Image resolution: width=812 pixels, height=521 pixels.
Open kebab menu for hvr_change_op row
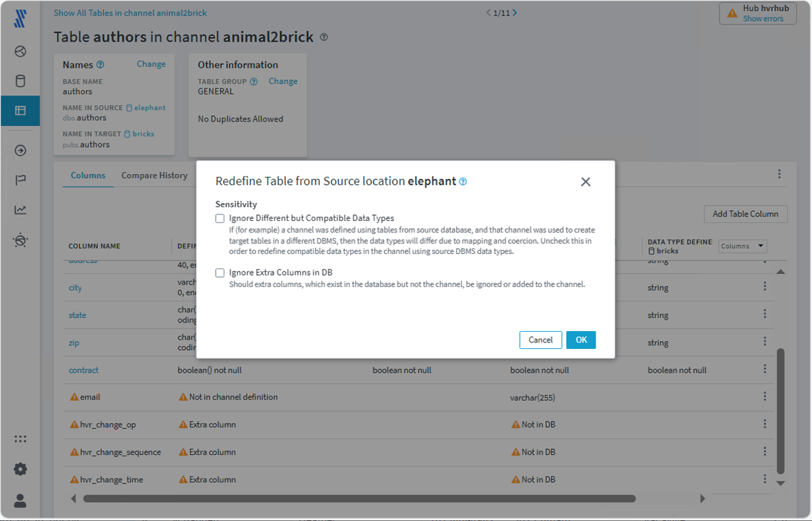[765, 424]
